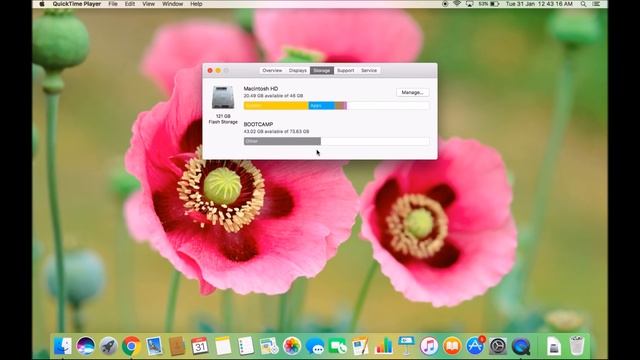640x360 pixels.
Task: Open the Window menu
Action: pos(173,4)
